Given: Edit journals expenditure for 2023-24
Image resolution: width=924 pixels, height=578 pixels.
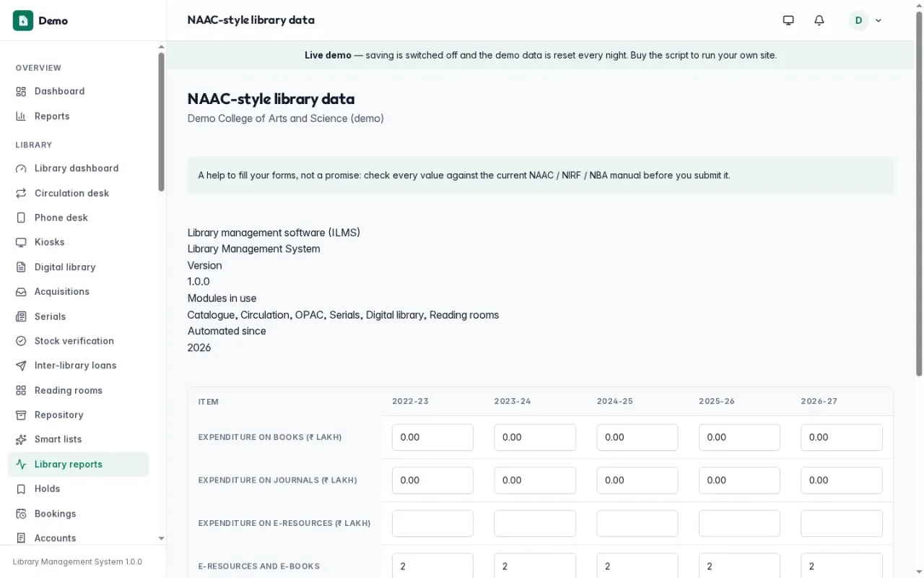Looking at the screenshot, I should click(535, 480).
